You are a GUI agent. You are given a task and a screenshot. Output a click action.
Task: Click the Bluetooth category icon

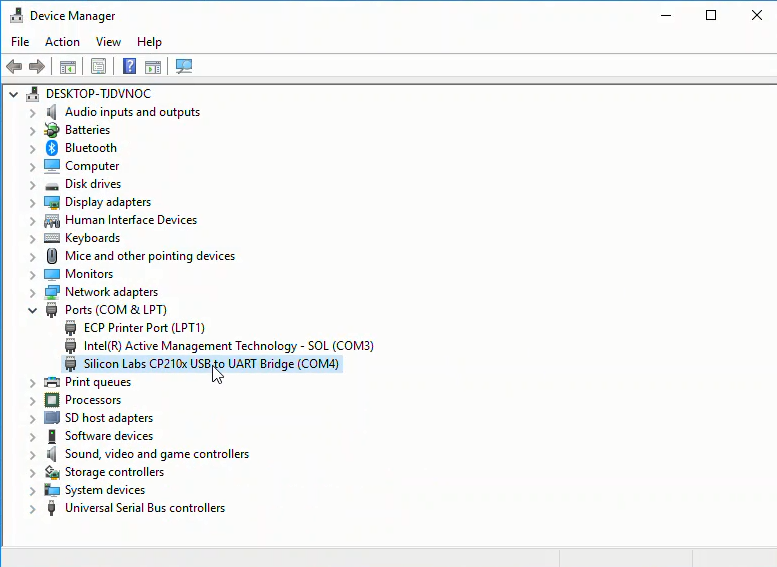52,148
